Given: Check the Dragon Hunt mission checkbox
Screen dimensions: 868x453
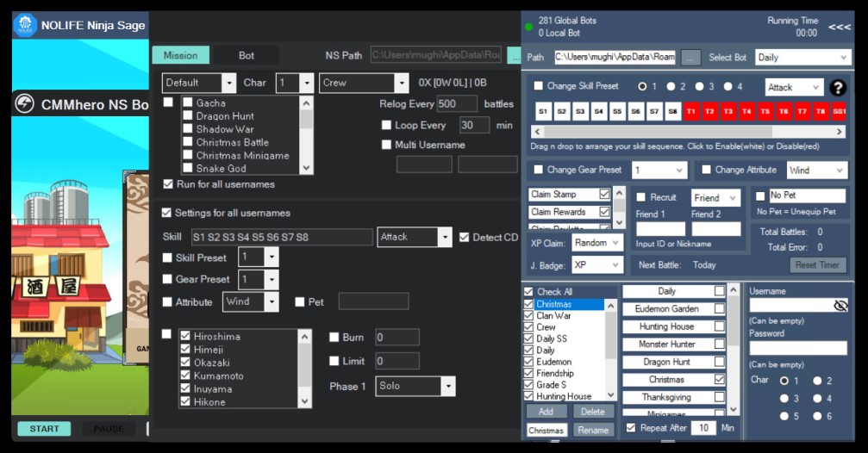Looking at the screenshot, I should tap(188, 115).
